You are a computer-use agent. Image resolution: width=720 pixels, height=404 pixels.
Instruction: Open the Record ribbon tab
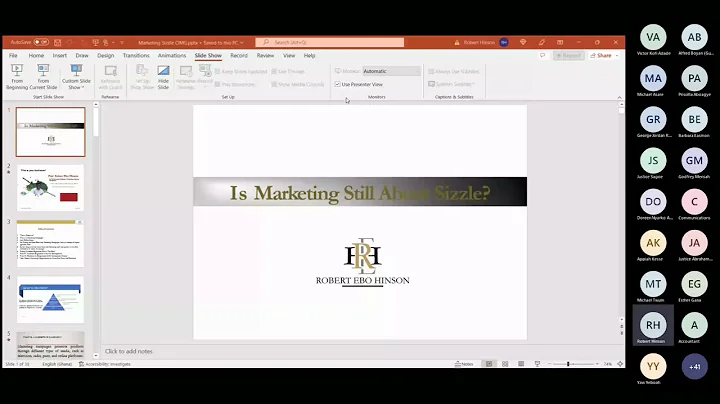pos(239,56)
